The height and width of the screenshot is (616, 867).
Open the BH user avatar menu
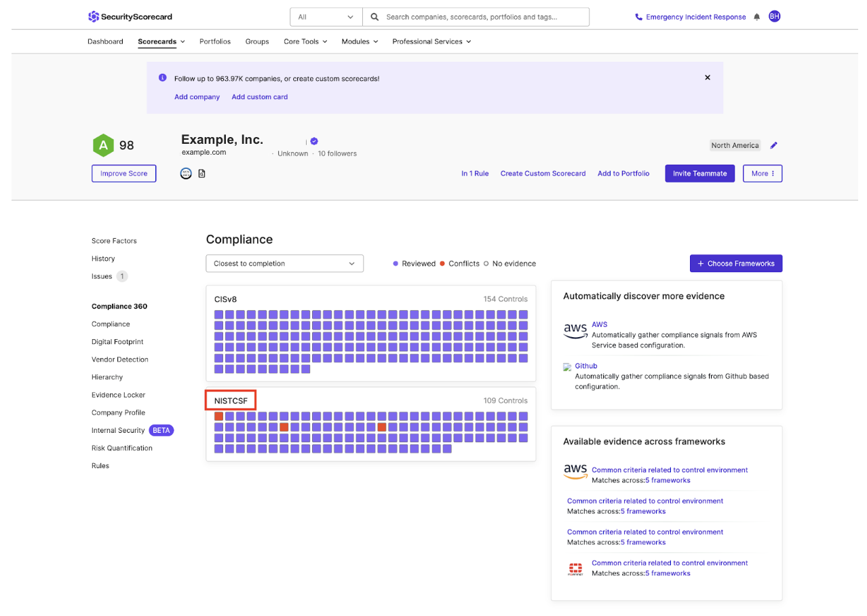(x=775, y=16)
